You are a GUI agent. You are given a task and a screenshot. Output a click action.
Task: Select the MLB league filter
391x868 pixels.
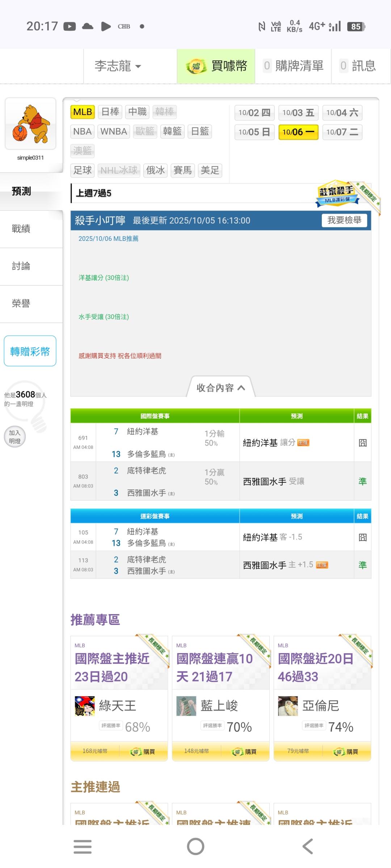83,112
